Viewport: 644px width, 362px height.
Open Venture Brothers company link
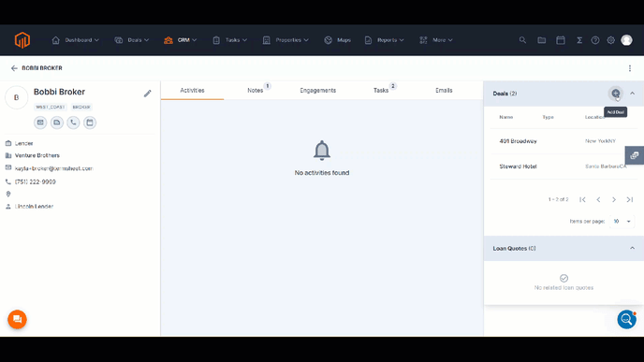click(37, 155)
